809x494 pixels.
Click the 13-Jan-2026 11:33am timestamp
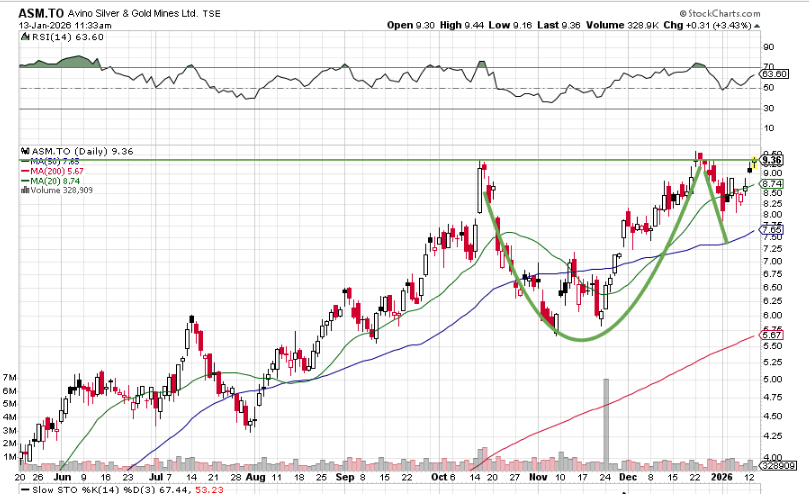[65, 25]
